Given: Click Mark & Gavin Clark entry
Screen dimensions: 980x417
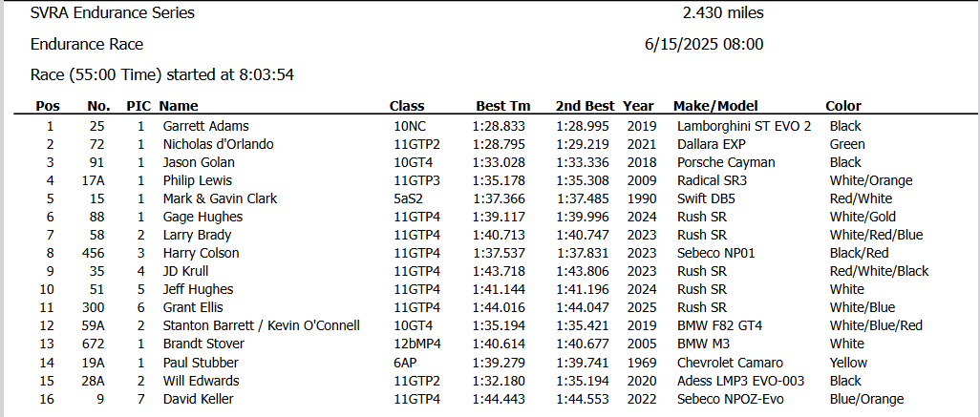Looking at the screenshot, I should (220, 198).
